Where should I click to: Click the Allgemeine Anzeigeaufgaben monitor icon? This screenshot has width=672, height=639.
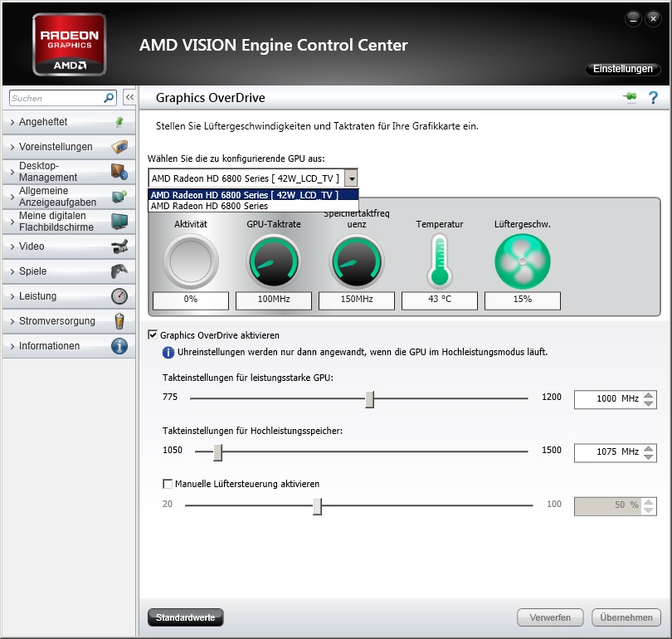[x=119, y=197]
